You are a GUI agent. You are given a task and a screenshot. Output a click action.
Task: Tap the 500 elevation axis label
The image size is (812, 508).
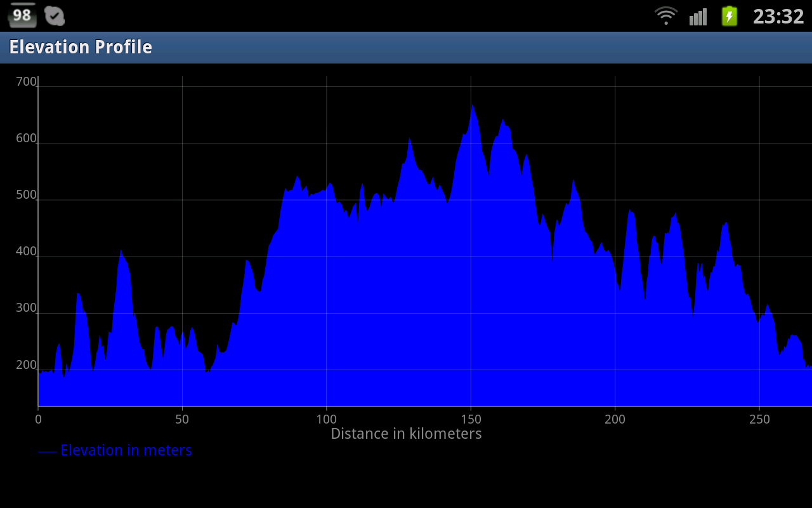coord(26,195)
